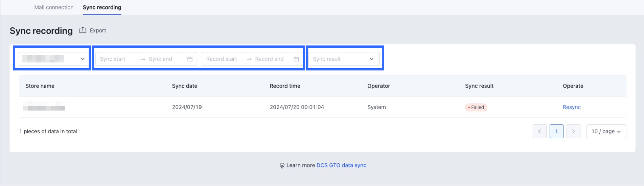
Task: Click the blurred store name cell
Action: (44, 107)
